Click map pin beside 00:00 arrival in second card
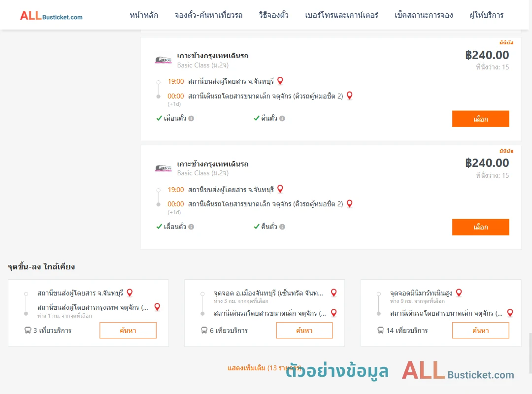 pyautogui.click(x=349, y=203)
